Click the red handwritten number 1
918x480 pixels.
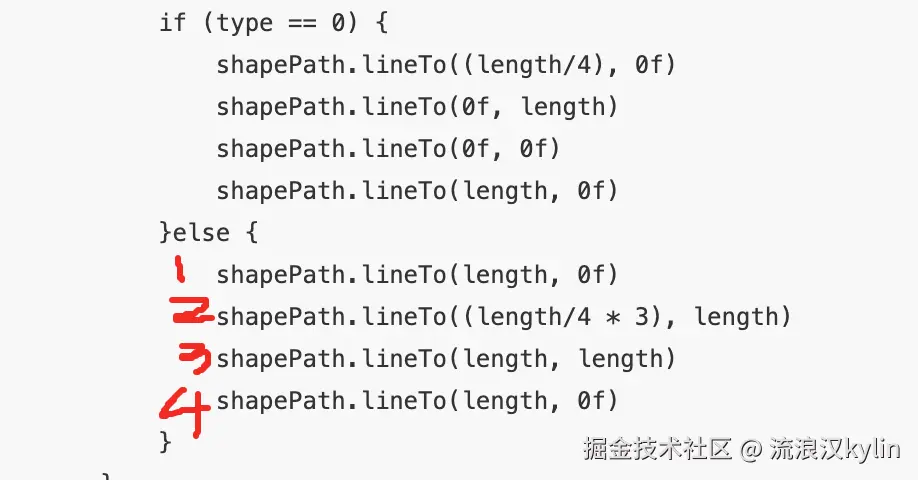(180, 269)
